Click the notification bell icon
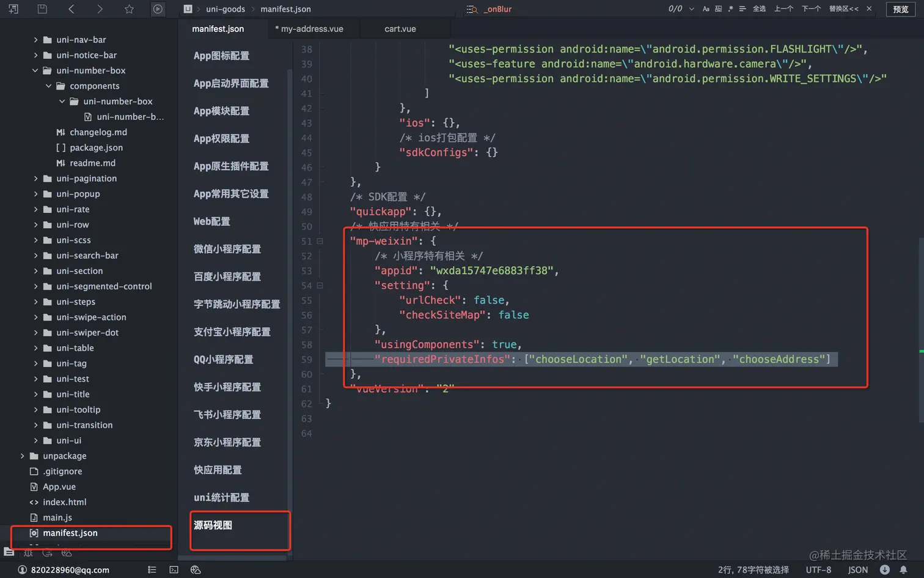Image resolution: width=924 pixels, height=578 pixels. 904,569
